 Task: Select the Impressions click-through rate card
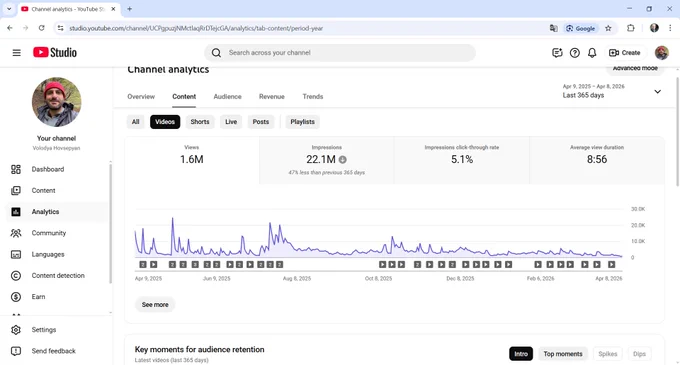pos(462,160)
